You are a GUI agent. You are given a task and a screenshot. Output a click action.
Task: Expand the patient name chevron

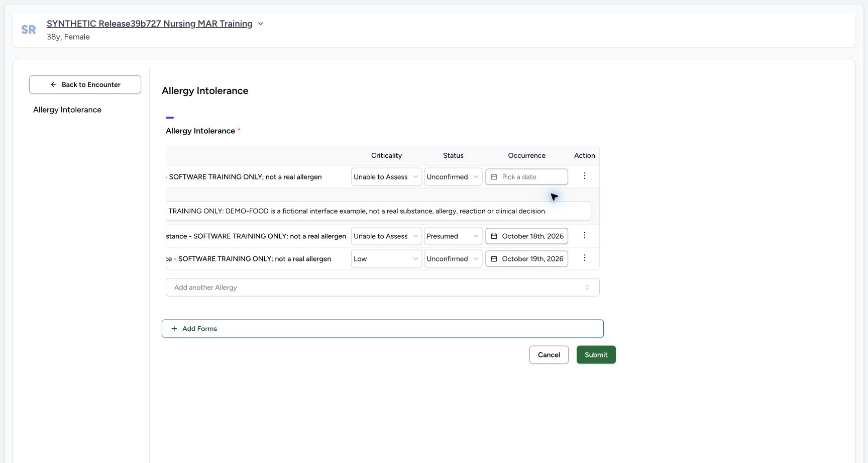pyautogui.click(x=261, y=24)
